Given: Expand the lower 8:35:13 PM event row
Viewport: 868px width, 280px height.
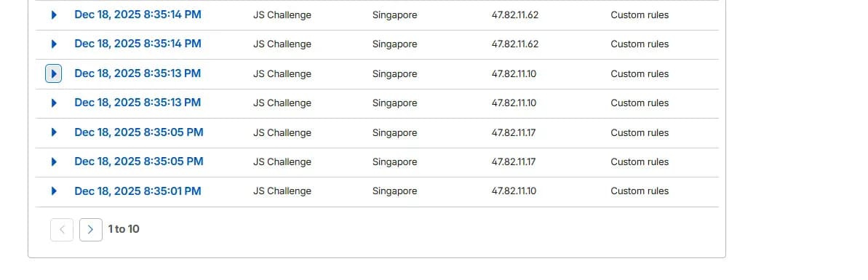Looking at the screenshot, I should 54,103.
